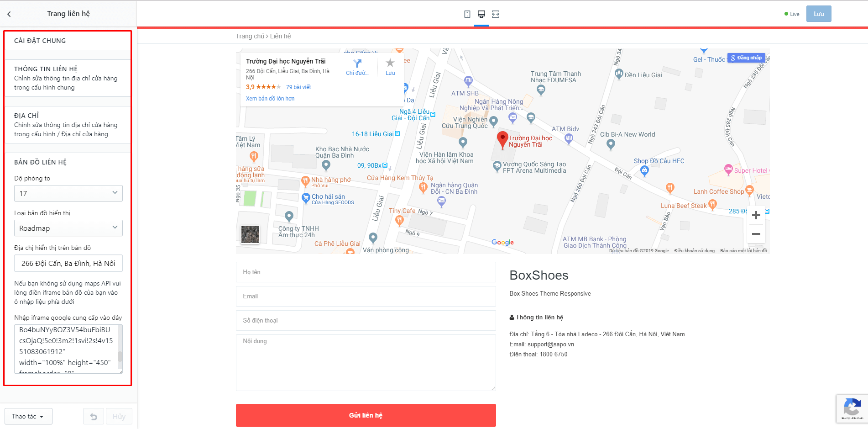868x429 pixels.
Task: Click the Luna Beef Steak restaurant pin
Action: coord(712,205)
